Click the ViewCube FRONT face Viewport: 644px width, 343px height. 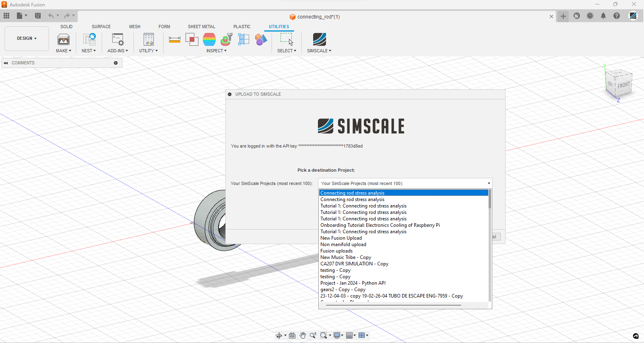point(623,85)
